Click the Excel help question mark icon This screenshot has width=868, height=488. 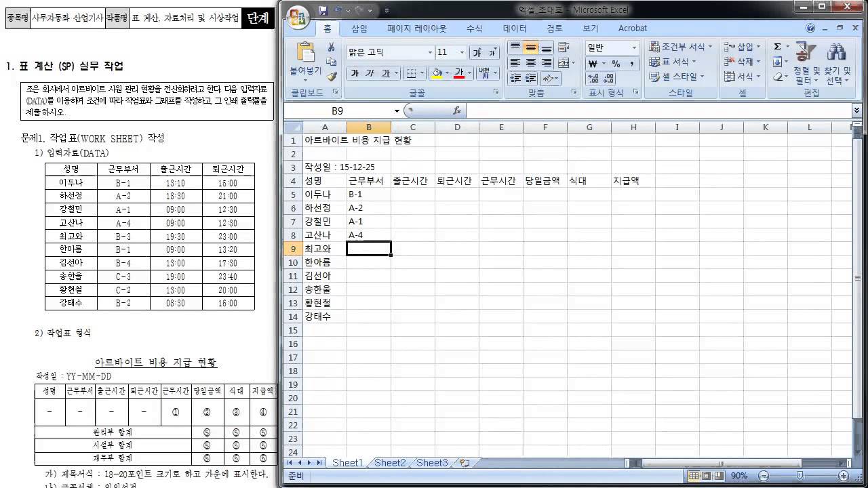(810, 28)
